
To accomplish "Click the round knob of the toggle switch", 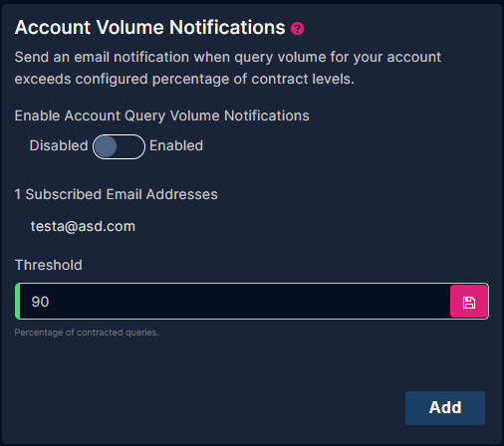I will click(x=106, y=146).
